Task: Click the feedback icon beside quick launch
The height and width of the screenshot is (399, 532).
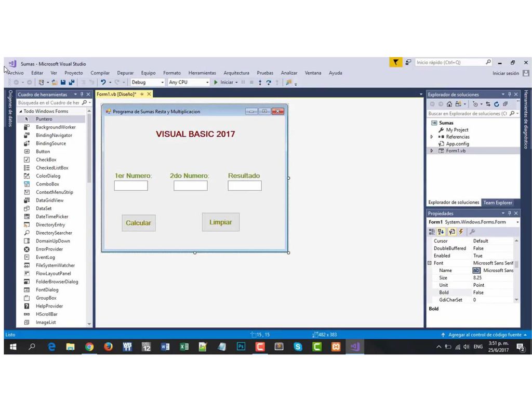Action: click(x=408, y=62)
